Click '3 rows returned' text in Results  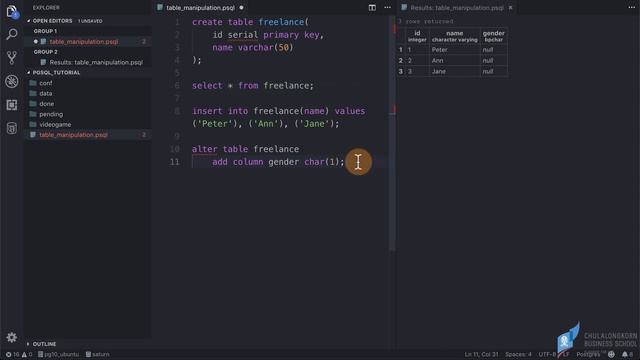click(x=426, y=21)
